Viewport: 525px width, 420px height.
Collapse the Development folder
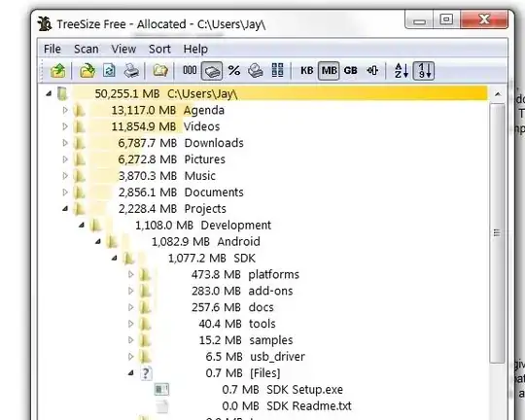[x=82, y=225]
